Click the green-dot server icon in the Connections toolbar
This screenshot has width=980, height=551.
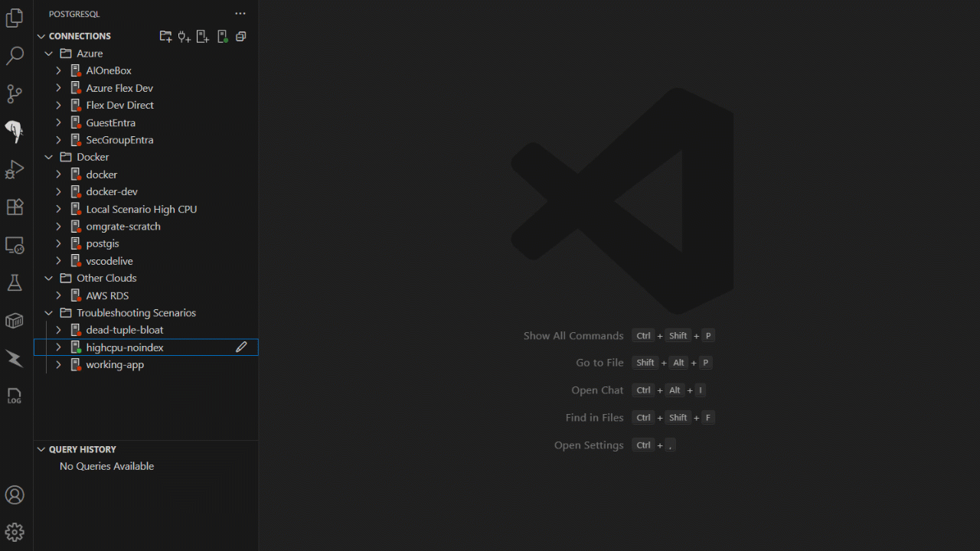click(222, 36)
